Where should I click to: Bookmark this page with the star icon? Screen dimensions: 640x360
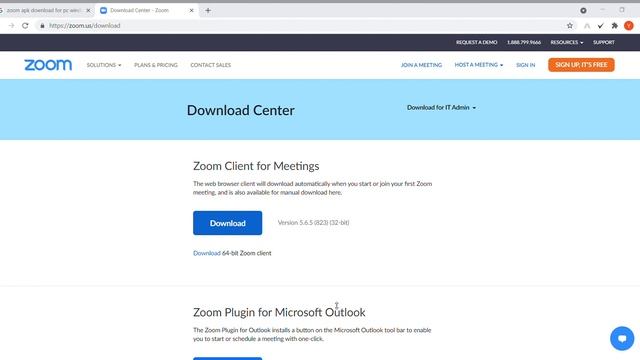[x=570, y=26]
